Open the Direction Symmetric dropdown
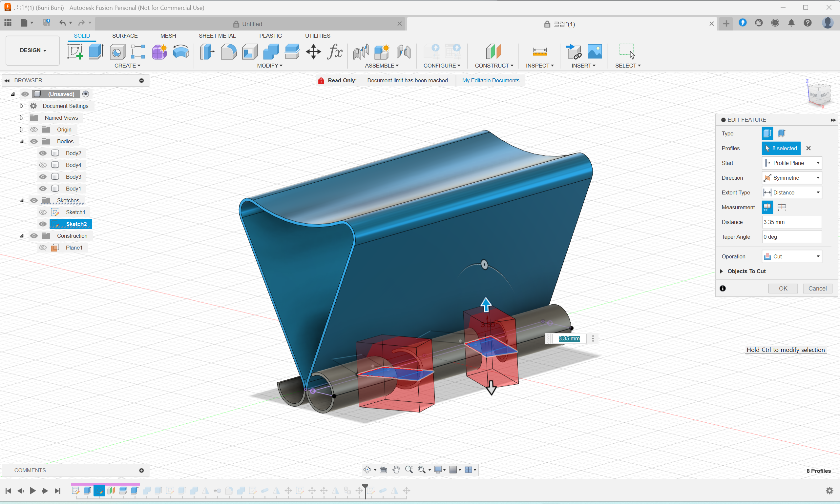The height and width of the screenshot is (504, 840). pos(791,178)
